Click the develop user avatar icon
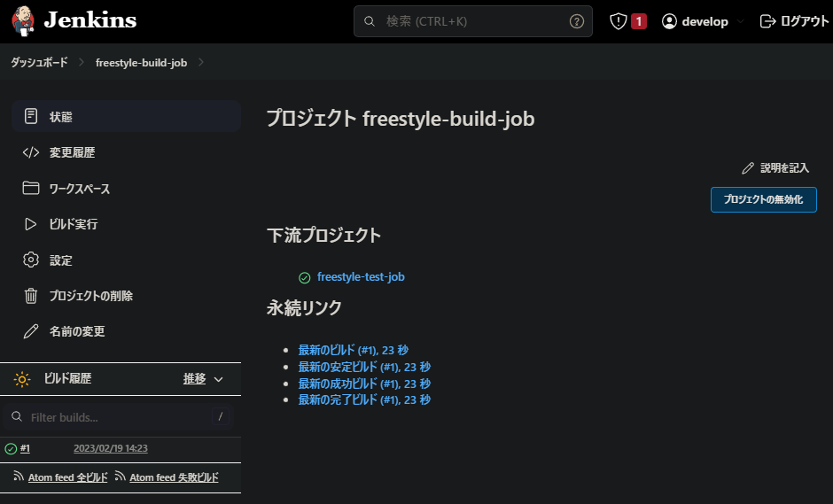The width and height of the screenshot is (833, 504). [x=669, y=21]
